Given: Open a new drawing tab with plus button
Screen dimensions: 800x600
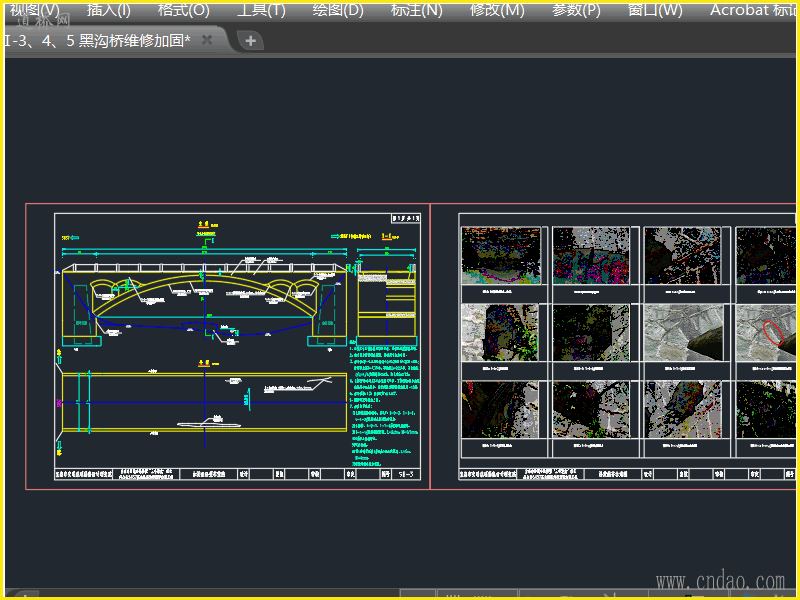Looking at the screenshot, I should pyautogui.click(x=250, y=41).
